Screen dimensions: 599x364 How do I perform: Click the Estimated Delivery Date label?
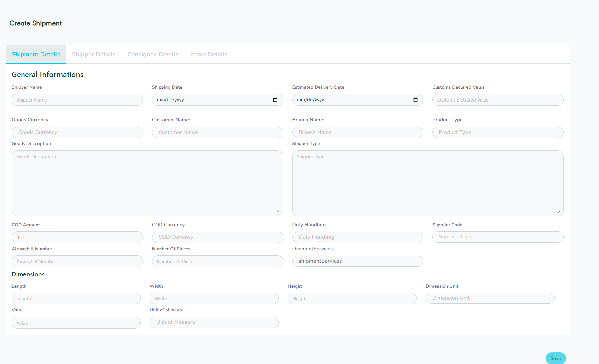(318, 87)
